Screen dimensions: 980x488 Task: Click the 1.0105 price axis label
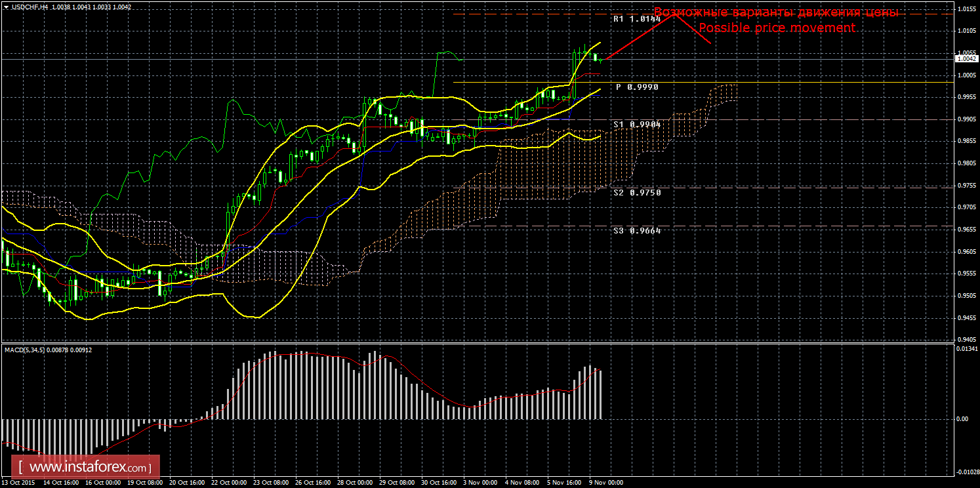[967, 31]
